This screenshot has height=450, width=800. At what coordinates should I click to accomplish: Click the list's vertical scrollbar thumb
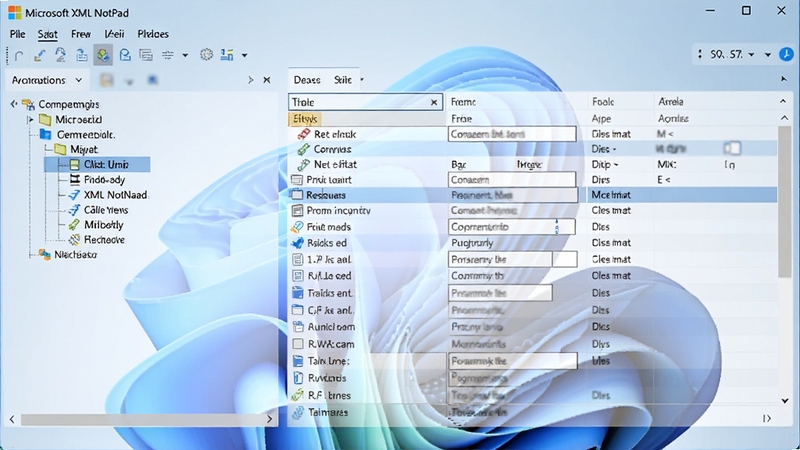point(785,202)
